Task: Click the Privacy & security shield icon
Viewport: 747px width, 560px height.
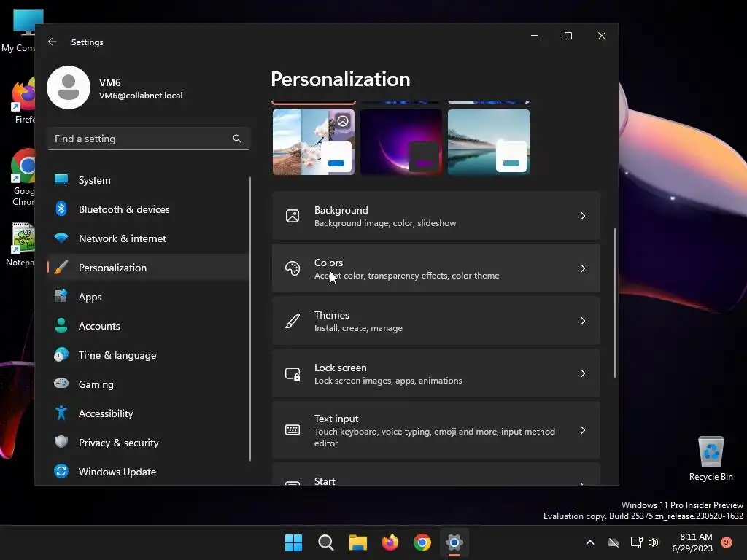Action: point(61,442)
